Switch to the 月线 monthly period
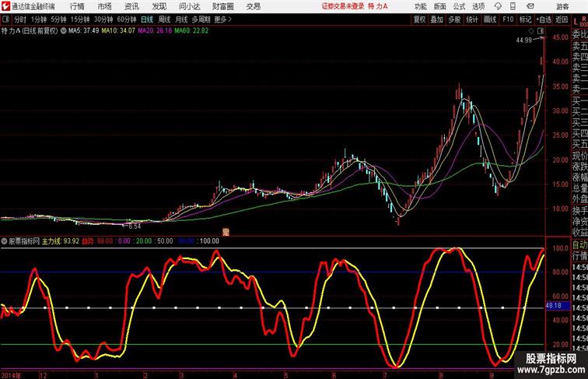 click(181, 19)
